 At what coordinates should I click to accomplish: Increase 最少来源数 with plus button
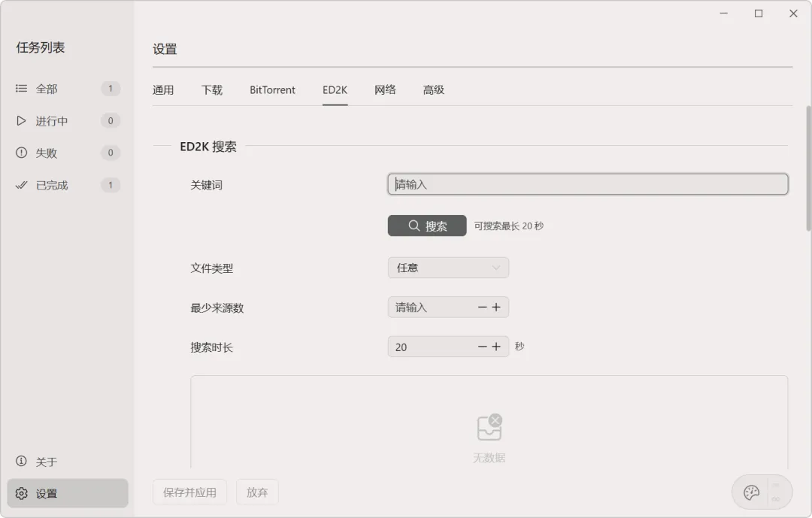[x=496, y=307]
